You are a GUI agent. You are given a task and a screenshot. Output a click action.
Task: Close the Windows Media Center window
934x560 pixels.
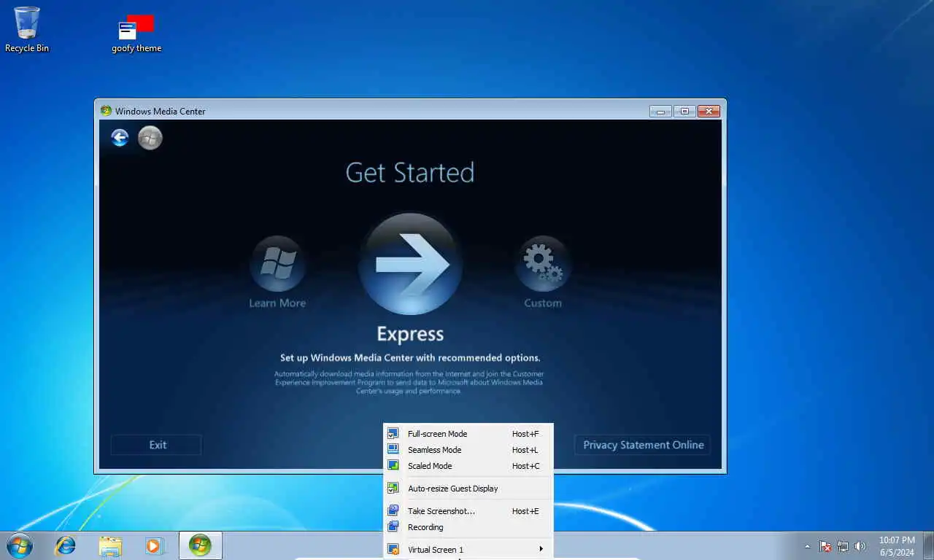(x=709, y=112)
